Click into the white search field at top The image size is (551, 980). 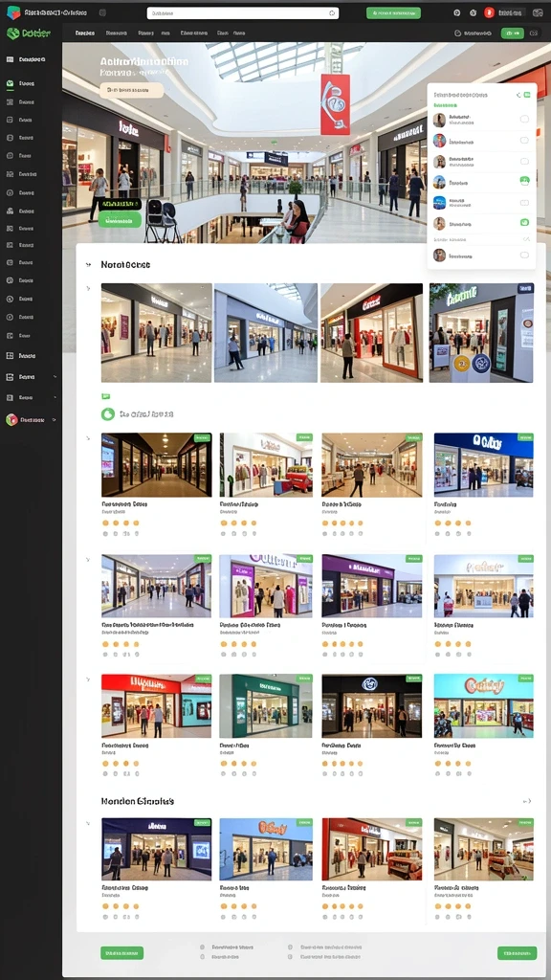coord(242,13)
